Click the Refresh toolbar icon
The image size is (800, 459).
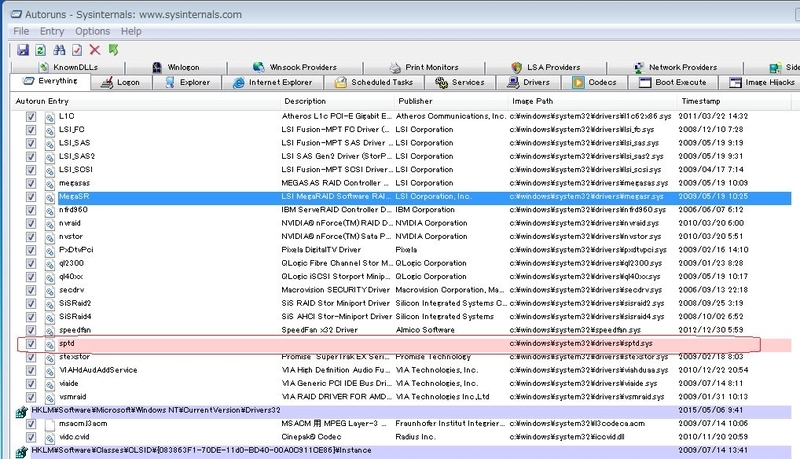40,50
